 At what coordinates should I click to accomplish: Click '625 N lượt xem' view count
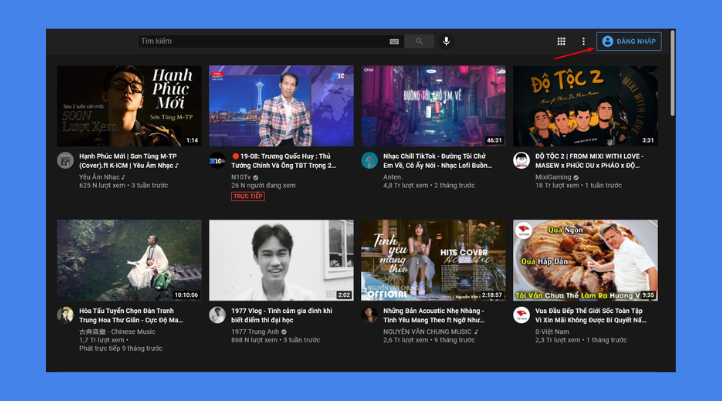[102, 186]
